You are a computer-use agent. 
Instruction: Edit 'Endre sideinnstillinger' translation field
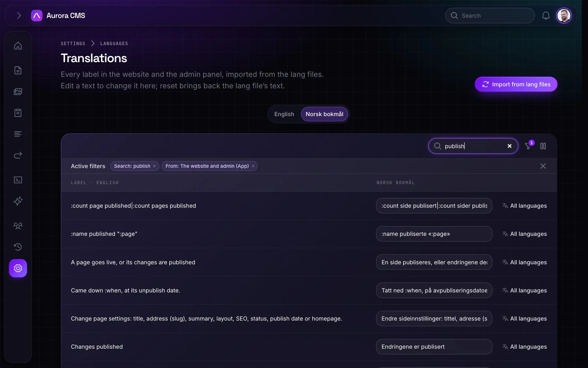434,319
